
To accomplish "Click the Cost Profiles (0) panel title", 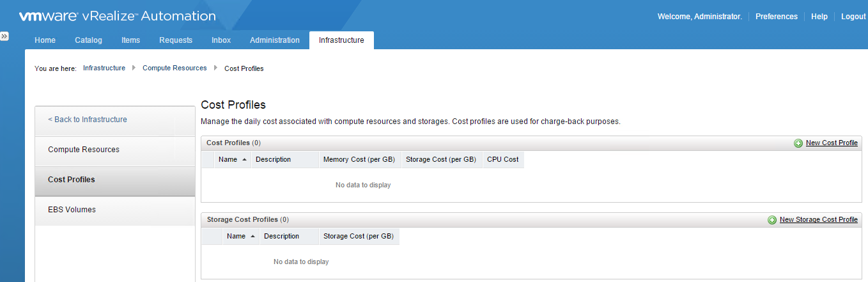I will tap(233, 143).
